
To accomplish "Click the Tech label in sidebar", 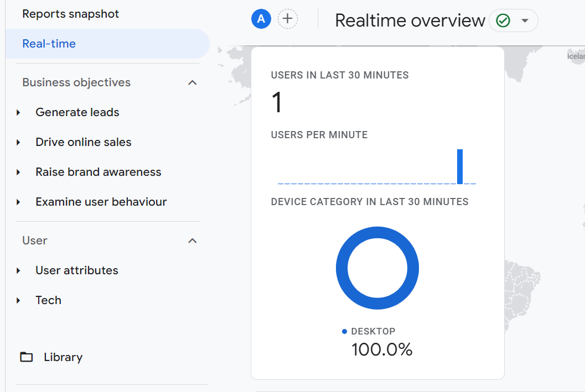I will (49, 300).
